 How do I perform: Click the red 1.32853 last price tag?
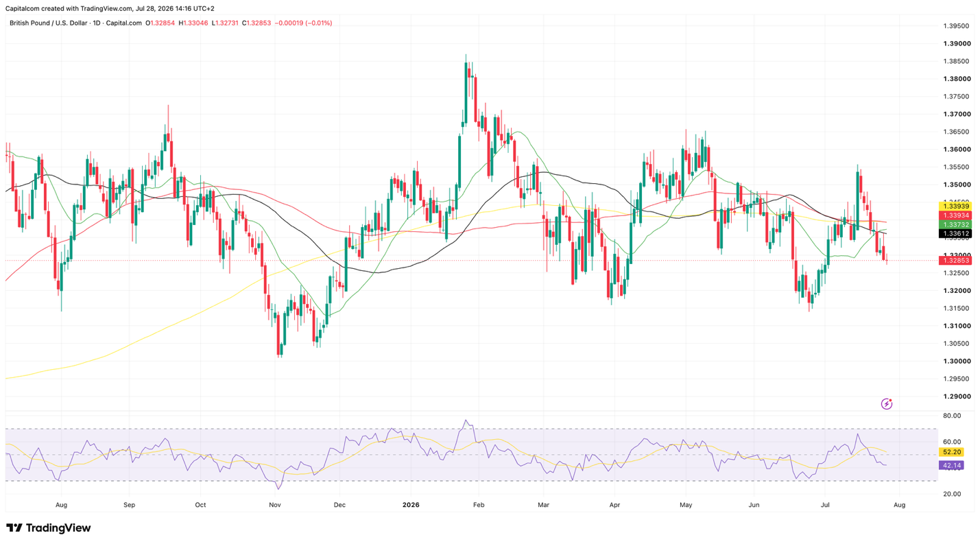pyautogui.click(x=955, y=260)
